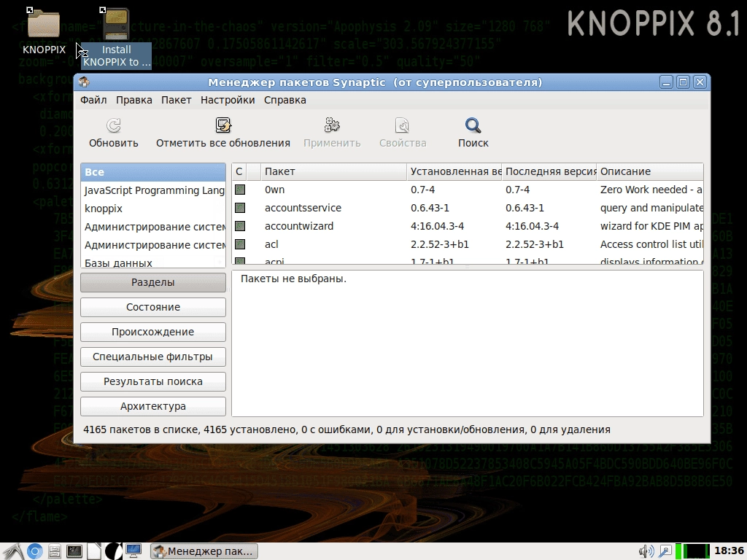Click the Архитектура filter button
The image size is (747, 560).
153,406
